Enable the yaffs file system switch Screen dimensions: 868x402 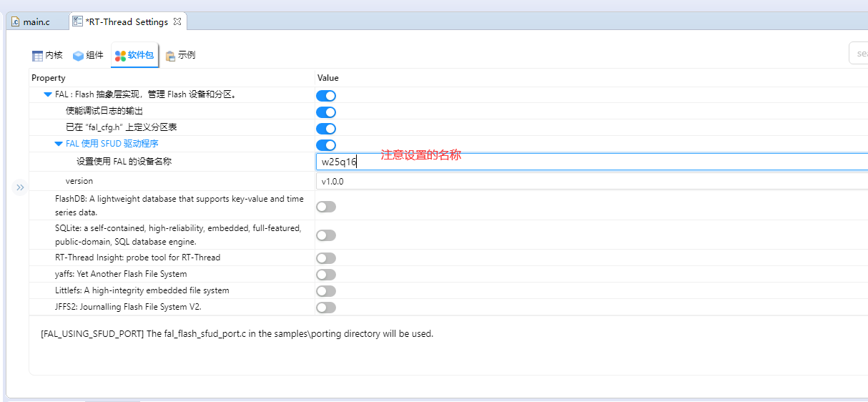[326, 275]
